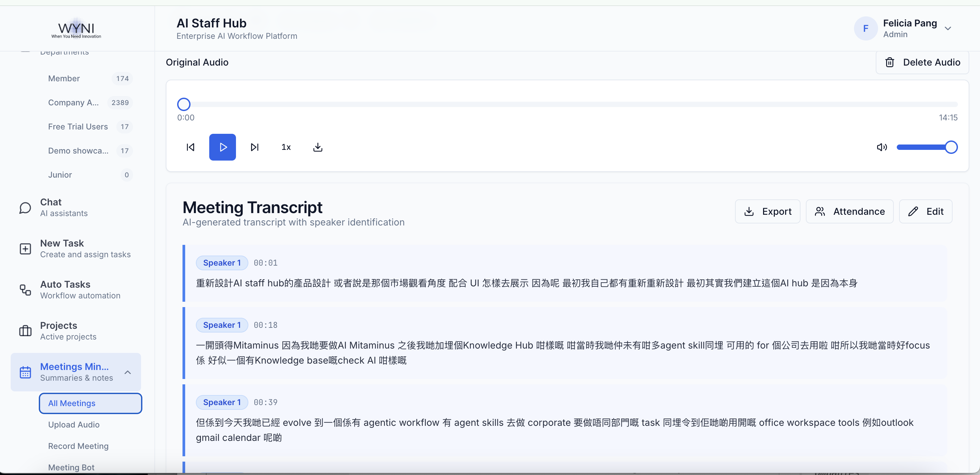Click Speaker 1 tag at 00:01
This screenshot has width=980, height=475.
[222, 263]
